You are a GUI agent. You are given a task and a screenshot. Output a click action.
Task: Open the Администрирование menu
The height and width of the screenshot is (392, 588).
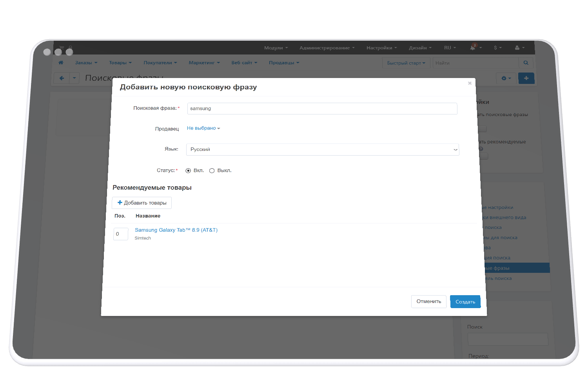point(327,48)
